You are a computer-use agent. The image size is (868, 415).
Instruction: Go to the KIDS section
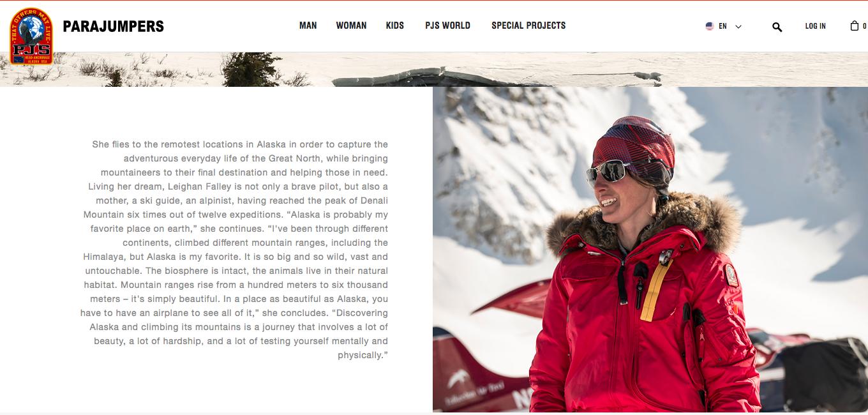395,26
